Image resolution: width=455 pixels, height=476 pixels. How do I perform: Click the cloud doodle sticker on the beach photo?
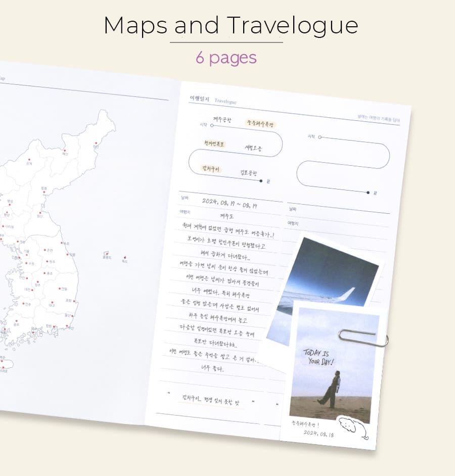[353, 427]
